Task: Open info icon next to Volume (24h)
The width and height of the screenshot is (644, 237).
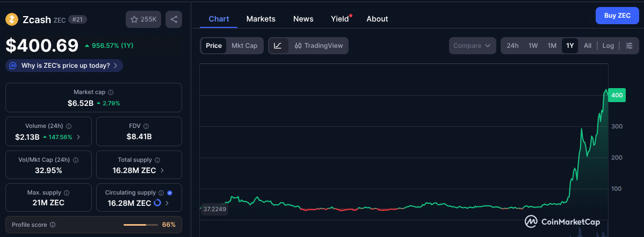Action: tap(69, 126)
